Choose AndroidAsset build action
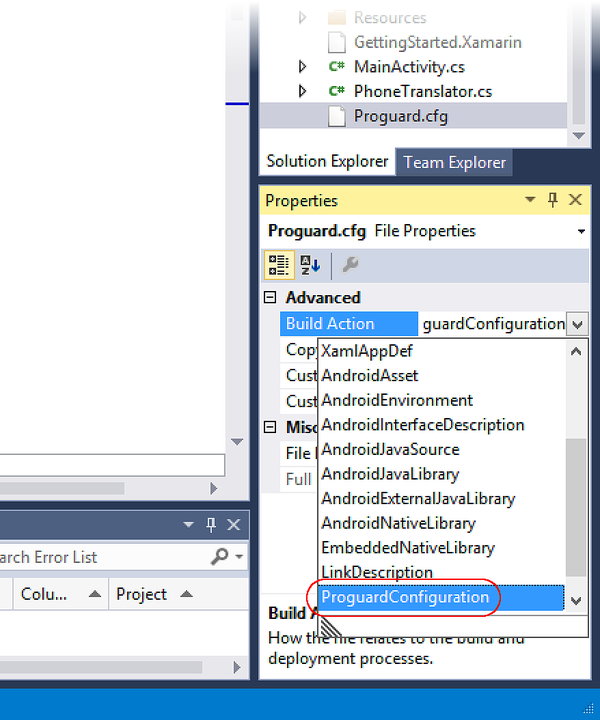This screenshot has width=600, height=720. 441,376
